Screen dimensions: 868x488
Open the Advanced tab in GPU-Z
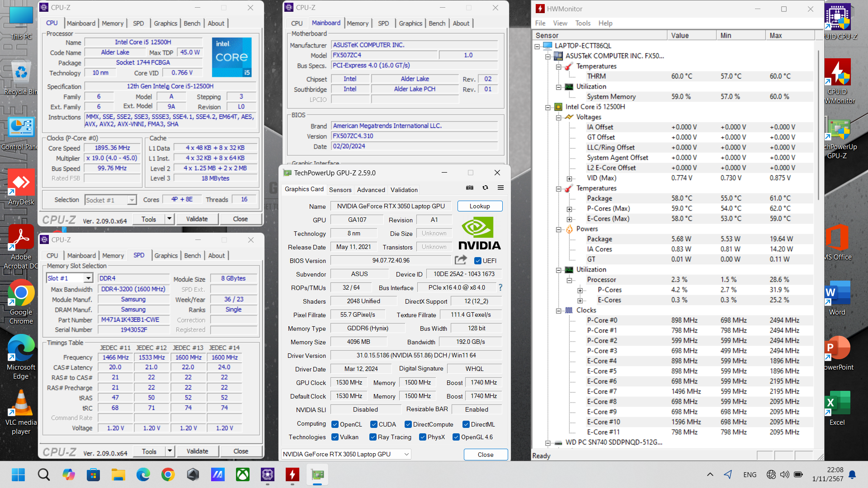371,190
